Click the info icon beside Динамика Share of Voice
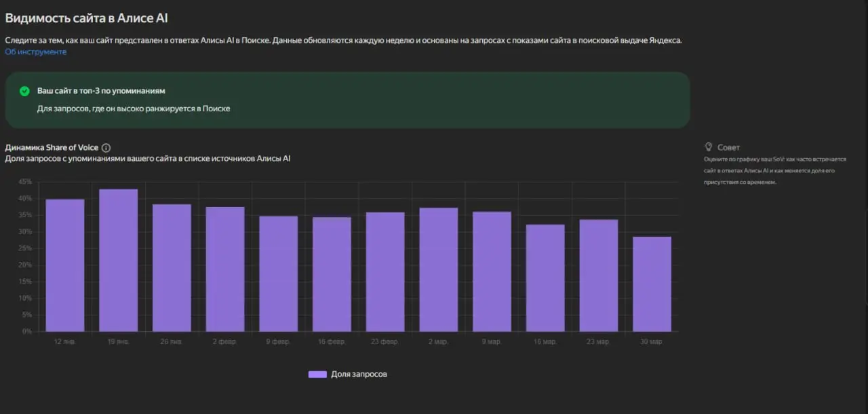 [106, 148]
